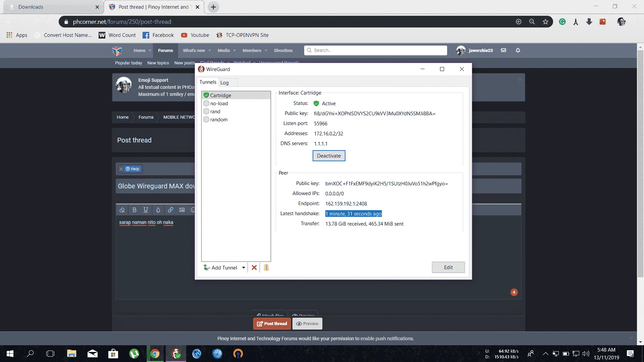This screenshot has width=644, height=362.
Task: Open the alerts bell icon in forum navbar
Action: [518, 50]
